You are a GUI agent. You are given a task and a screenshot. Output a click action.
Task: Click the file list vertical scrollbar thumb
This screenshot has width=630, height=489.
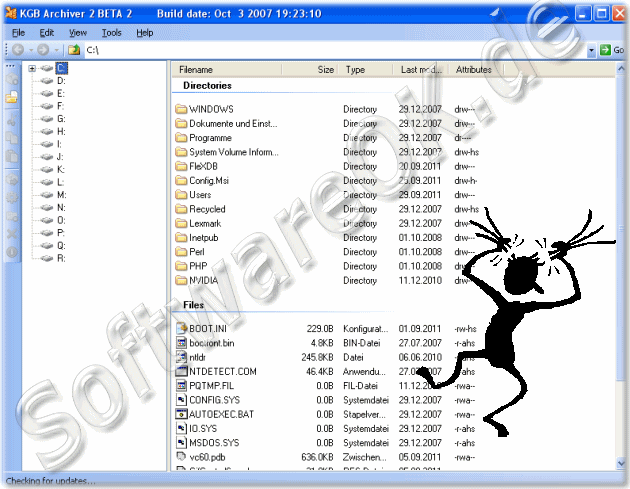(x=621, y=227)
